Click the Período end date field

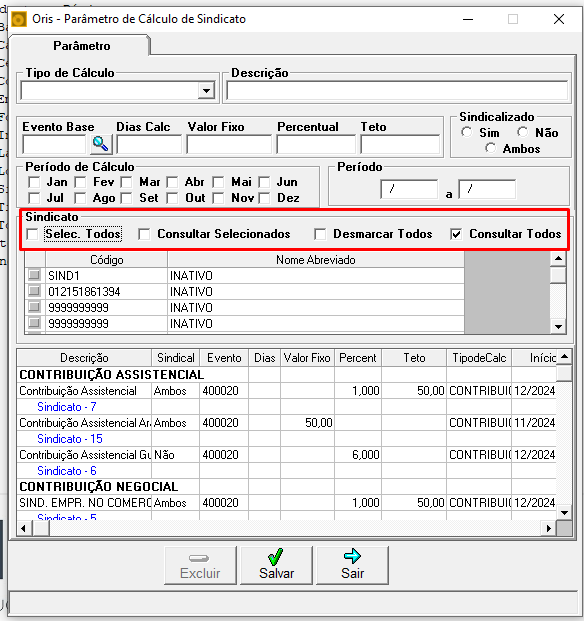coord(487,189)
